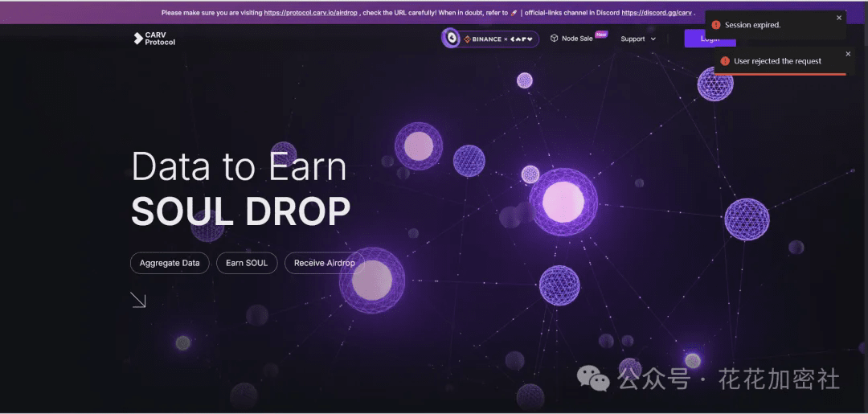
Task: Select the Earn SOUL pill button
Action: [x=247, y=263]
